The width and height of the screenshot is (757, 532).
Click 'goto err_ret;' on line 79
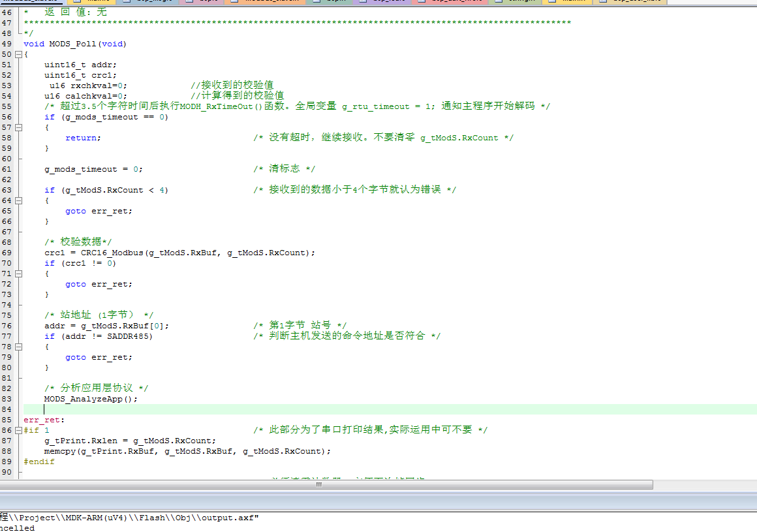tap(99, 357)
